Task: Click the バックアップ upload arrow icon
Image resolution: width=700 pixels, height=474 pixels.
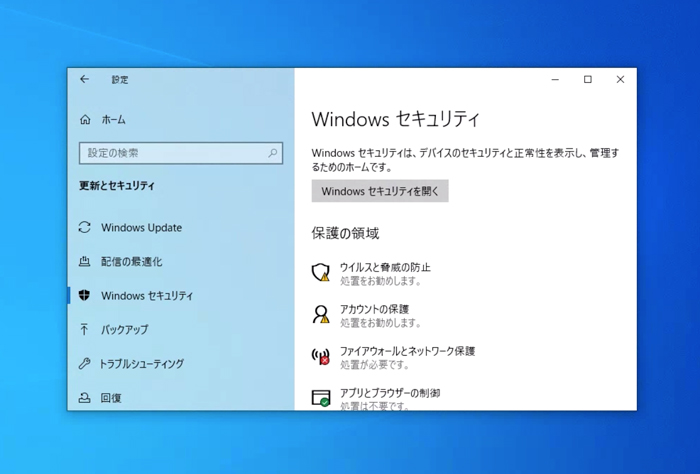Action: point(85,330)
